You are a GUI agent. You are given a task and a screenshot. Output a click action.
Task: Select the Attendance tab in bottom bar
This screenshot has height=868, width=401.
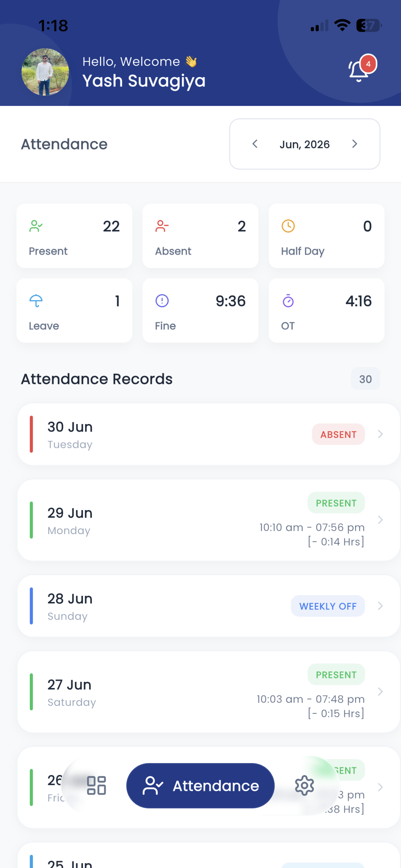tap(200, 785)
